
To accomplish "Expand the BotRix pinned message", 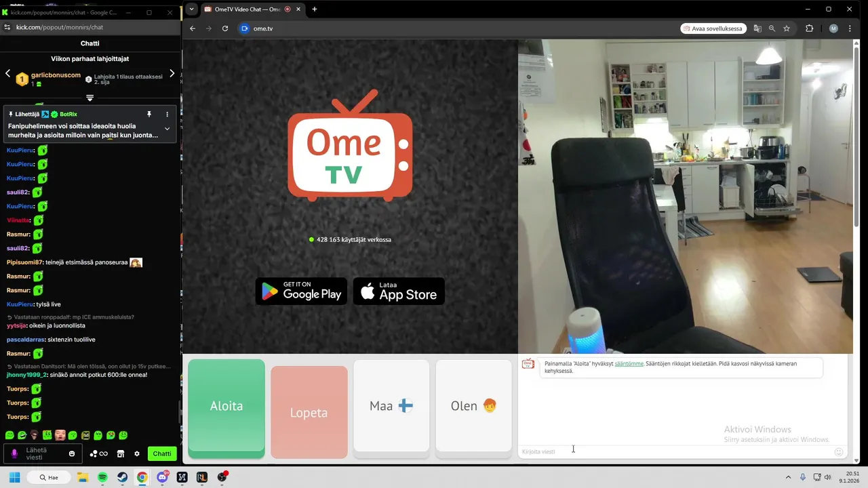I will [167, 129].
